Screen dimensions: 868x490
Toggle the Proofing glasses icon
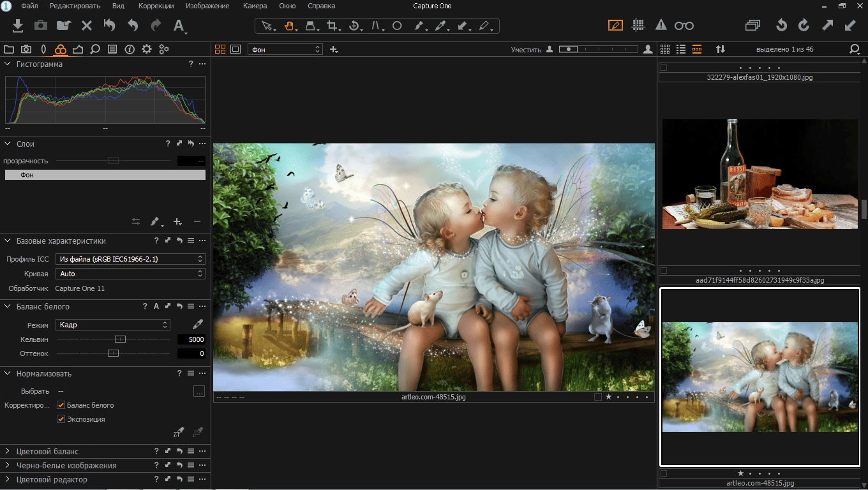point(684,26)
